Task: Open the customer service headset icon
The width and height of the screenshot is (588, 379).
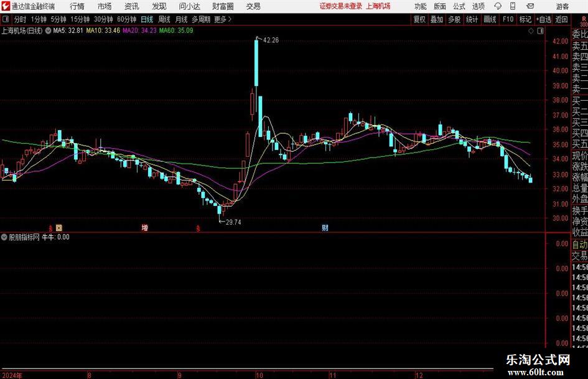Action: (498, 6)
